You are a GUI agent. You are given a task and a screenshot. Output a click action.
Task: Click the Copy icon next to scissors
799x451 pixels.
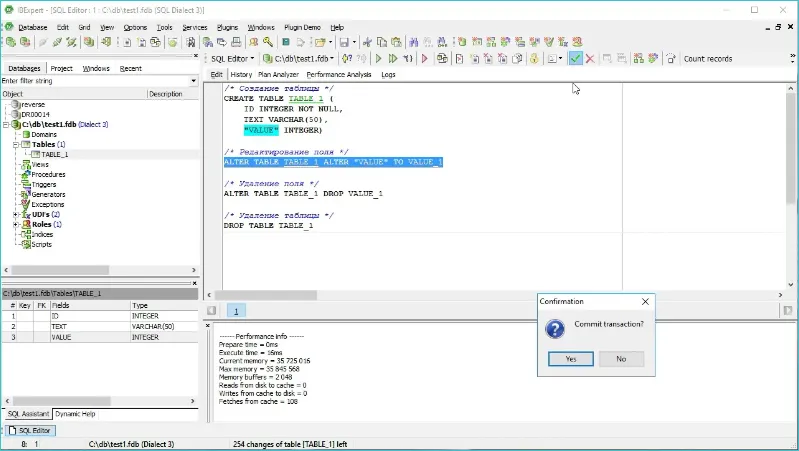tap(382, 42)
